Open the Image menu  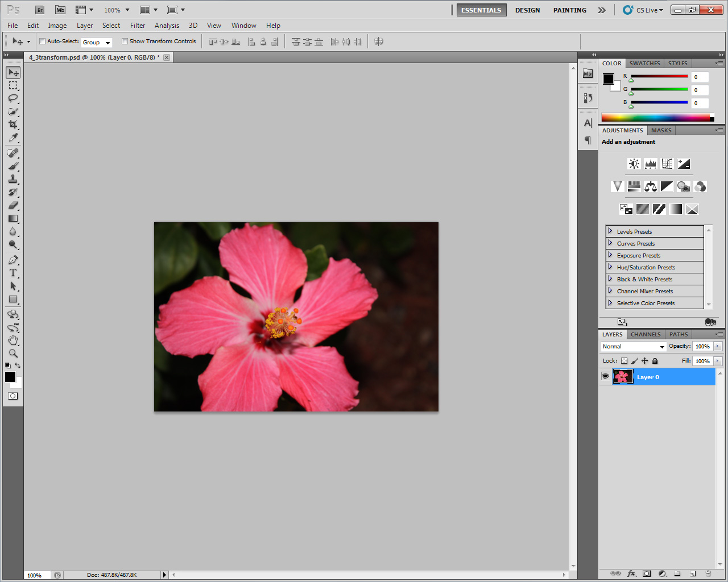click(x=57, y=26)
